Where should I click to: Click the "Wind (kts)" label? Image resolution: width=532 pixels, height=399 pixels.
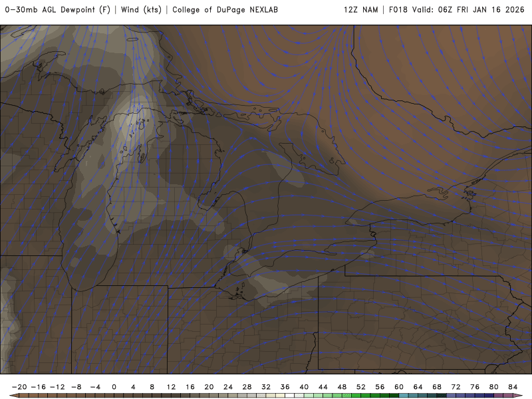[141, 10]
